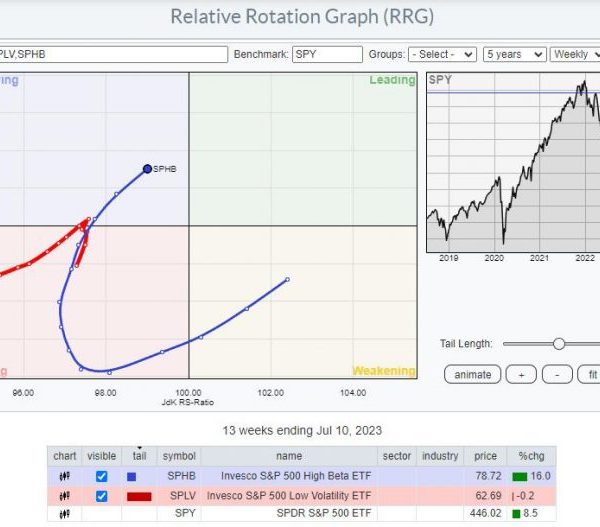Click Invesco S&P 500 Low Volatility ETF name
The width and height of the screenshot is (600, 527).
tap(289, 496)
